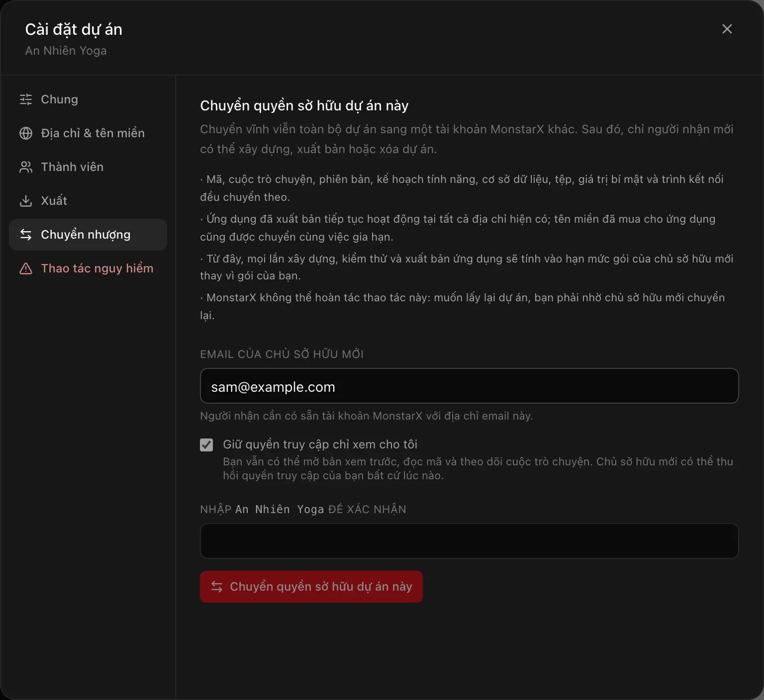Click the label NHẬP An Nhiên Yoga ĐỂ XÁC NHẬN
764x700 pixels.
(303, 509)
